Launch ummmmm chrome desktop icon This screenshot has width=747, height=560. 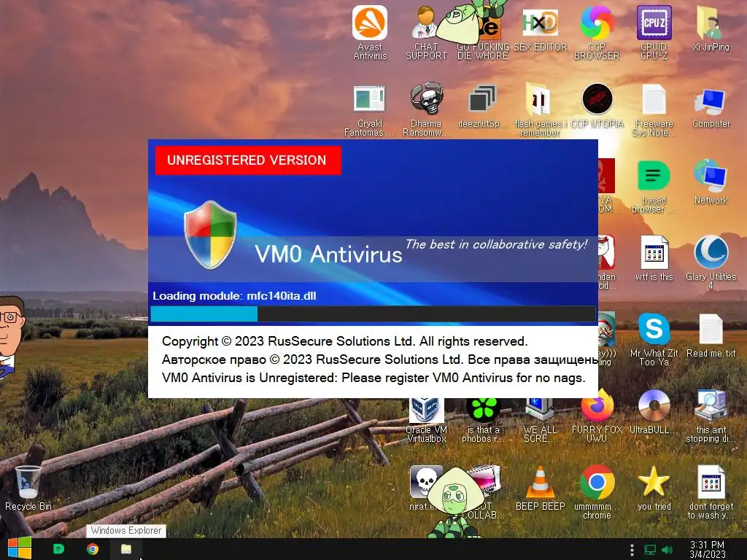pos(597,491)
